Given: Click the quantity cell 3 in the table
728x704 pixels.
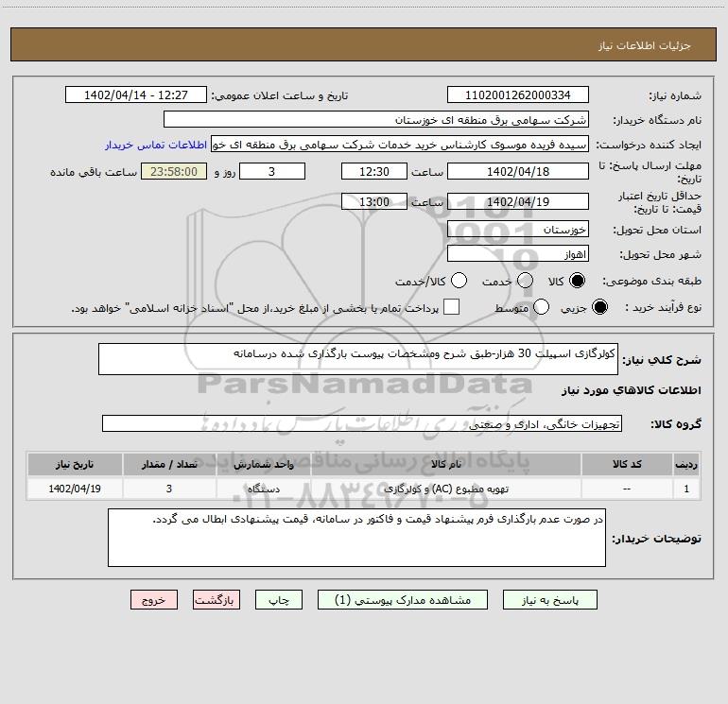Looking at the screenshot, I should click(x=169, y=489).
